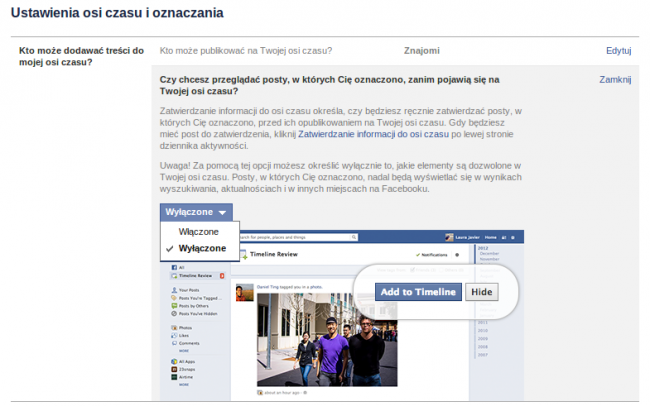Screen dimensions: 650x406
Task: Click Likes icon in preview sidebar
Action: (x=174, y=335)
